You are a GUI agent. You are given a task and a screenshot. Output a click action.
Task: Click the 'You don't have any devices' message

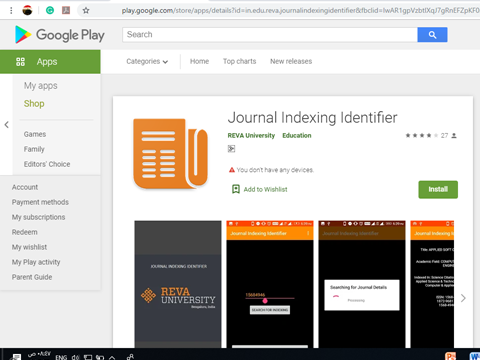point(275,170)
